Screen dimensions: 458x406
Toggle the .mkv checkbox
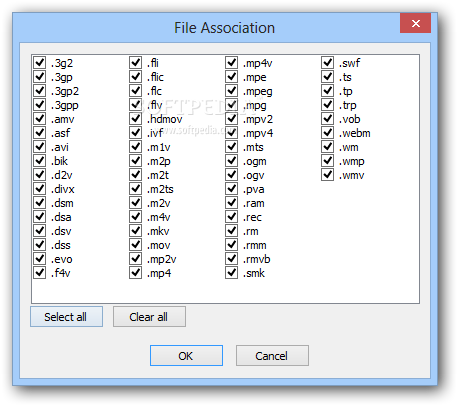[x=136, y=231]
